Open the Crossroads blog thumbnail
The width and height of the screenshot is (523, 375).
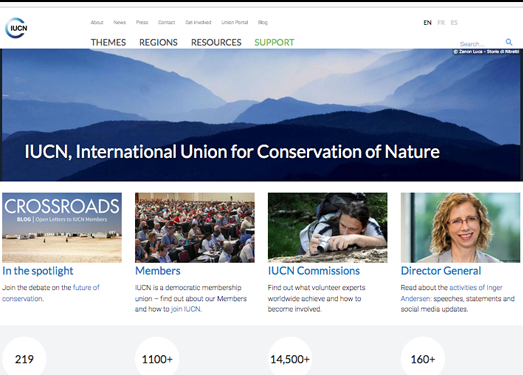click(x=62, y=228)
